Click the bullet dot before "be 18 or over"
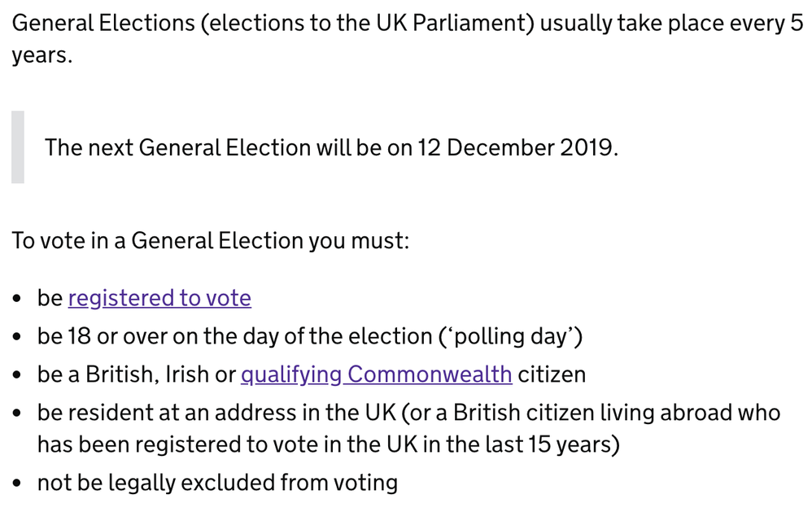Screen dimensions: 812x521 click(19, 337)
